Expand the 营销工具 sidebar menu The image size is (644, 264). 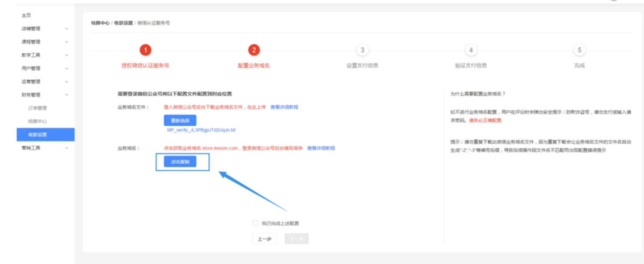[66, 148]
